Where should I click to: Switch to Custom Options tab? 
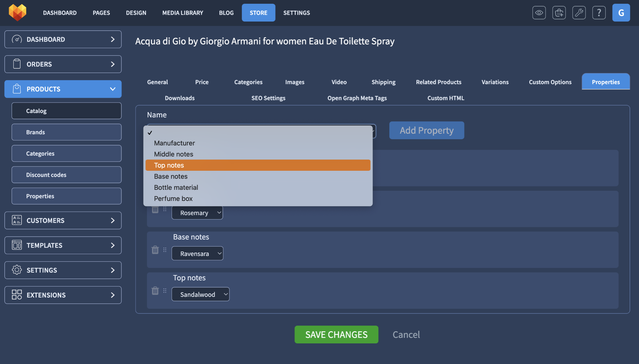click(x=550, y=82)
